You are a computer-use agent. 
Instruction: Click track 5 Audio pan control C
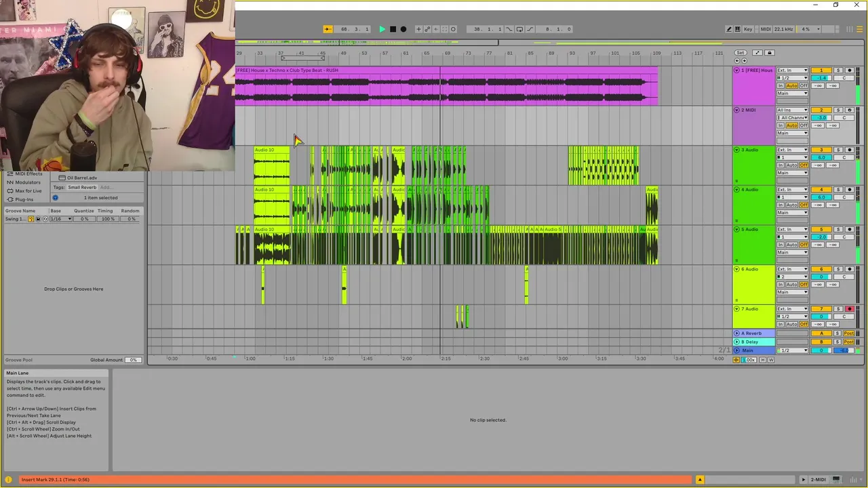coord(844,237)
